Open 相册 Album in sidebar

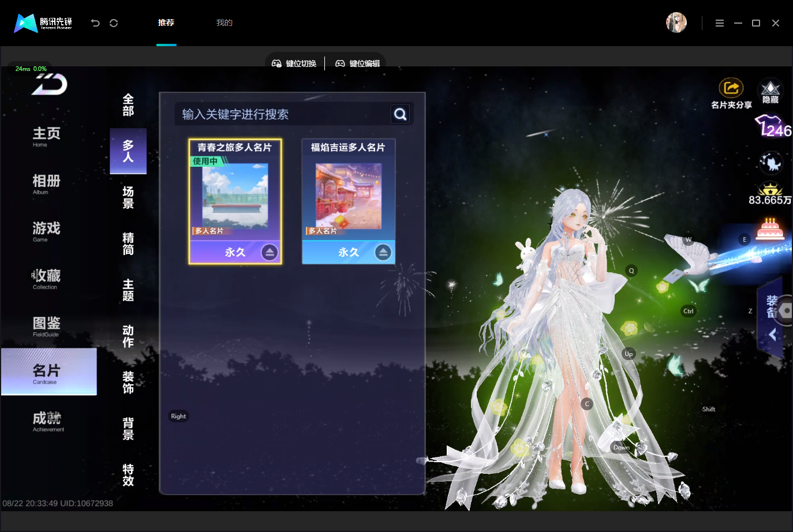click(47, 184)
